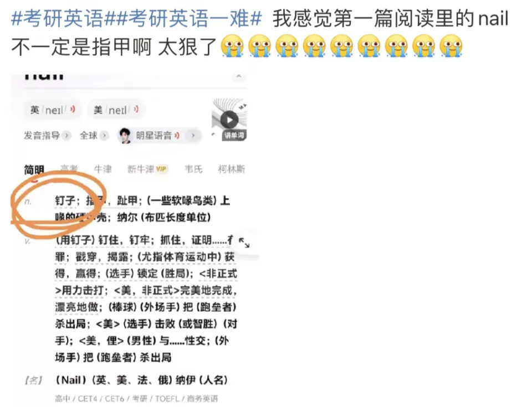Image resolution: width=532 pixels, height=407 pixels.
Task: Switch to the 高考 dictionary tab
Action: (x=69, y=168)
